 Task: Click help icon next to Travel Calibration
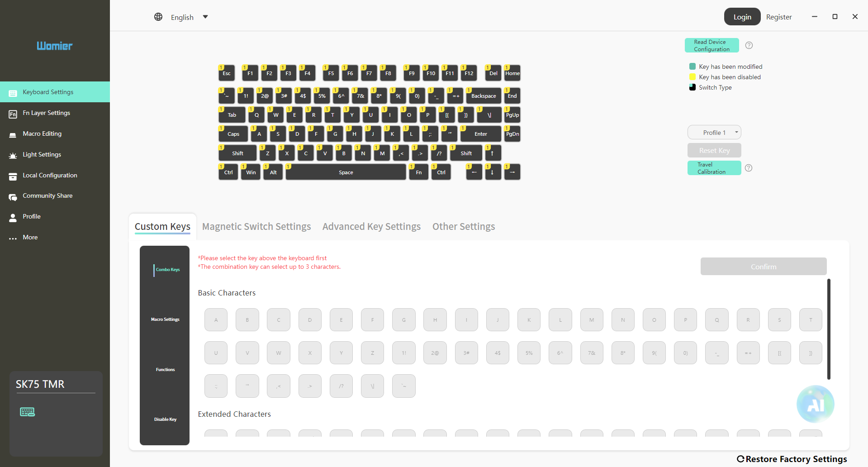coord(749,168)
